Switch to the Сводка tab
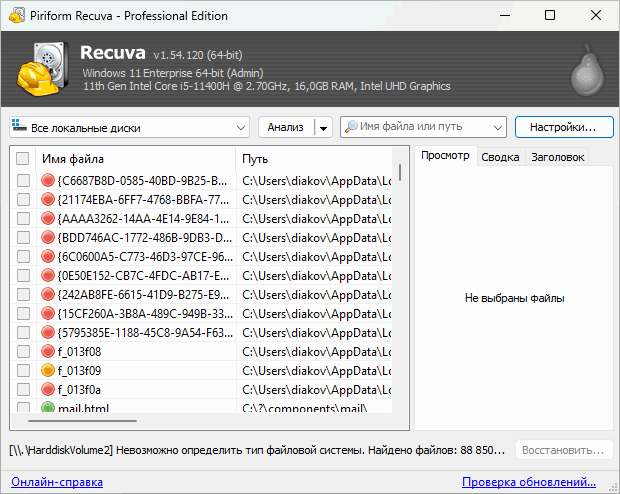The height and width of the screenshot is (494, 620). [x=499, y=157]
